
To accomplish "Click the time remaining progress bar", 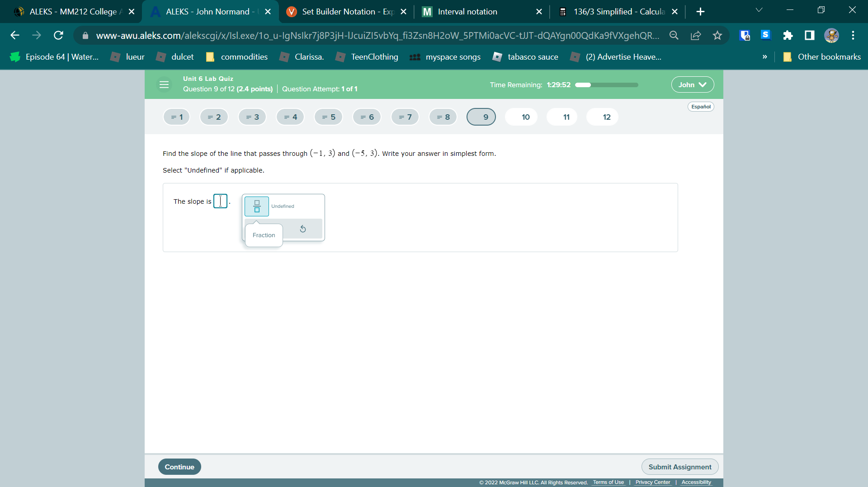I will click(606, 85).
